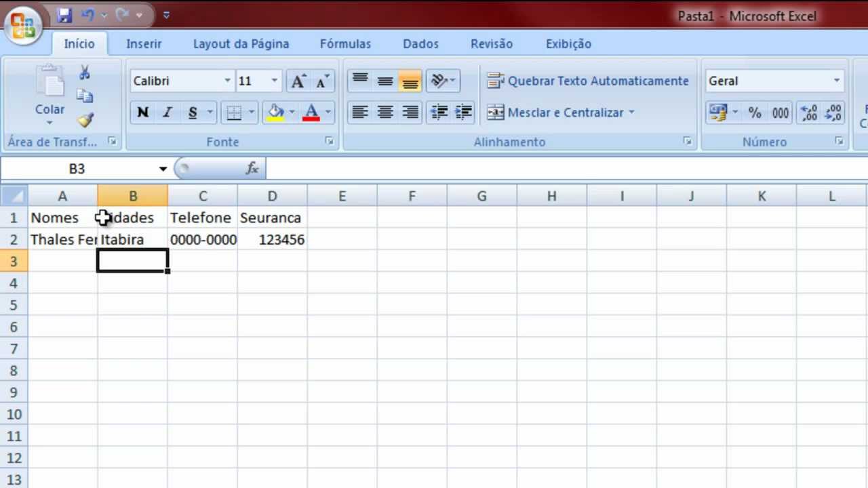
Task: Open the Dados tab
Action: coord(420,43)
